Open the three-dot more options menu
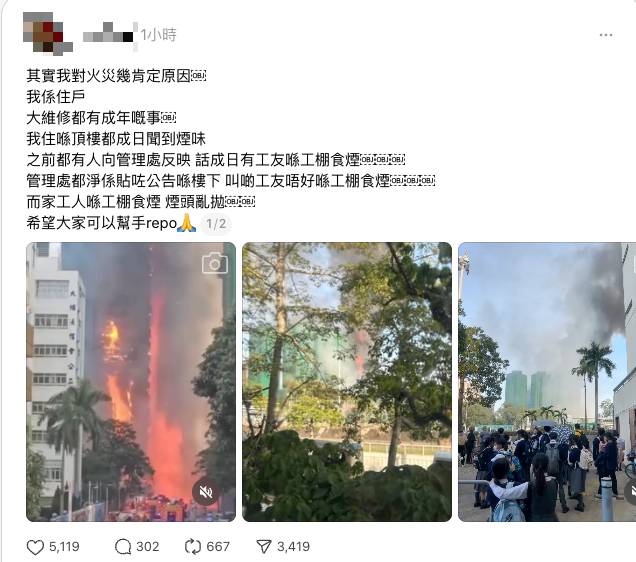The height and width of the screenshot is (562, 636). tap(606, 35)
